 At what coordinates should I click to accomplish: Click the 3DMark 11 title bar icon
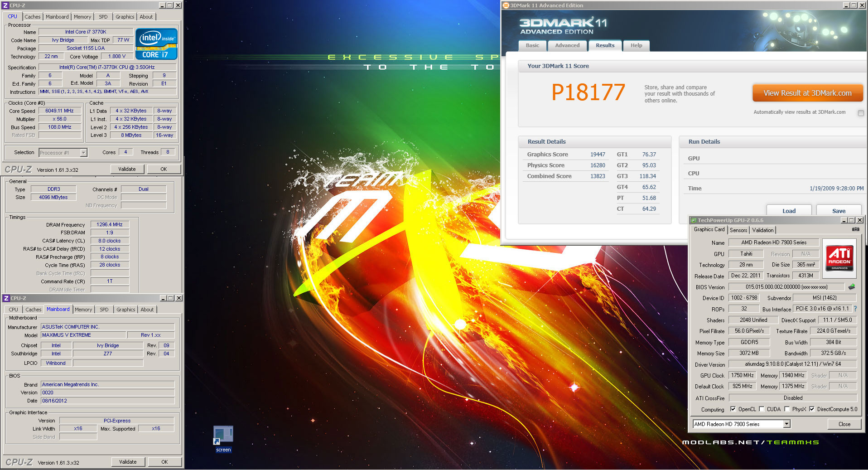pos(506,5)
